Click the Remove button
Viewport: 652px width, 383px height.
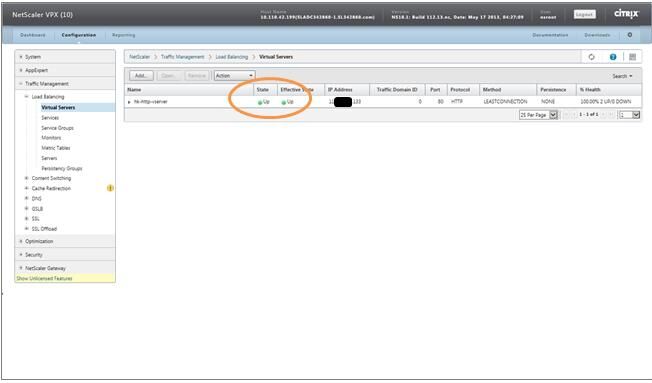tap(197, 76)
